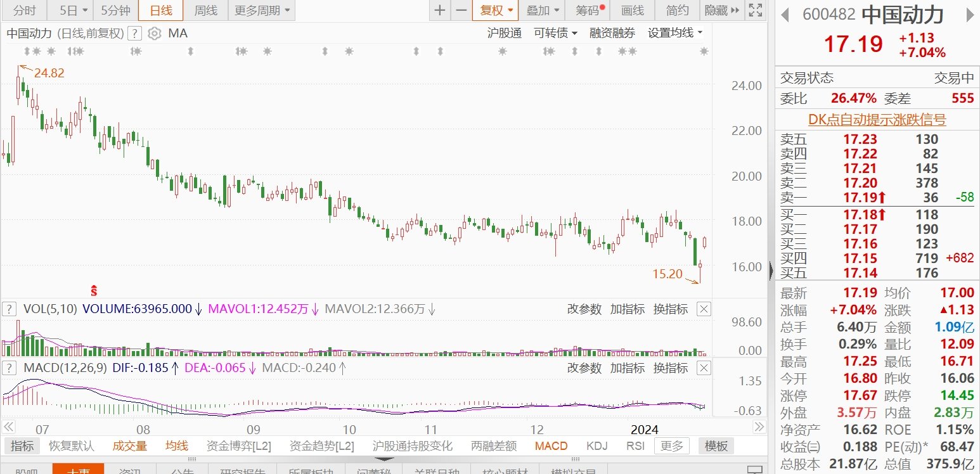Click 改参数 in VOL panel
Image resolution: width=980 pixels, height=474 pixels.
pyautogui.click(x=584, y=309)
